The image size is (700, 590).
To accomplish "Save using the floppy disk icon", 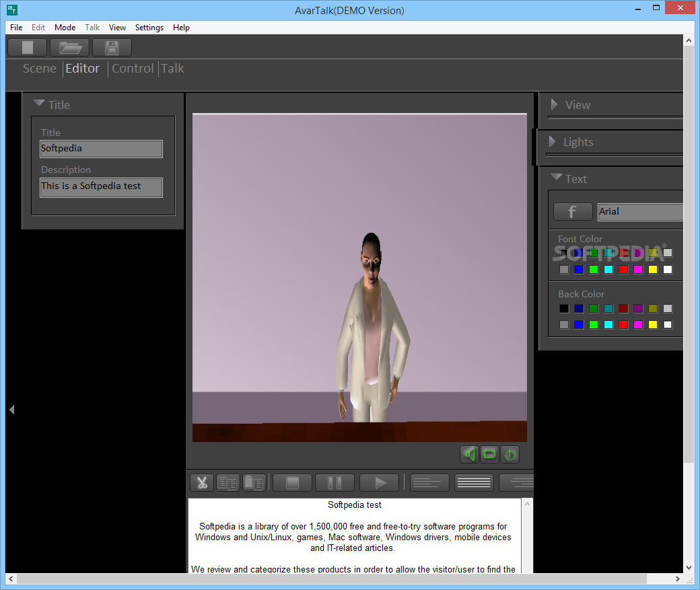I will [112, 47].
